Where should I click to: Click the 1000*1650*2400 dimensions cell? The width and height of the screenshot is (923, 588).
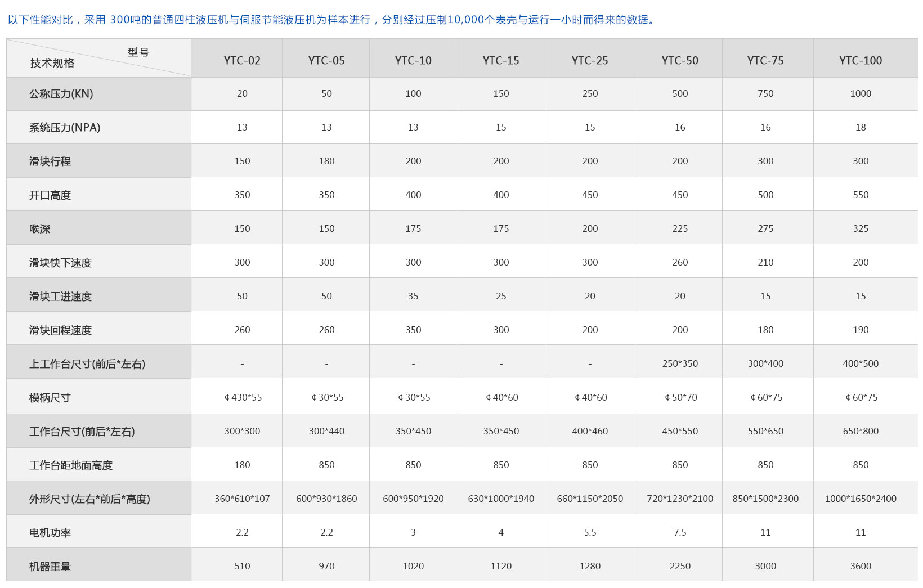click(x=860, y=497)
